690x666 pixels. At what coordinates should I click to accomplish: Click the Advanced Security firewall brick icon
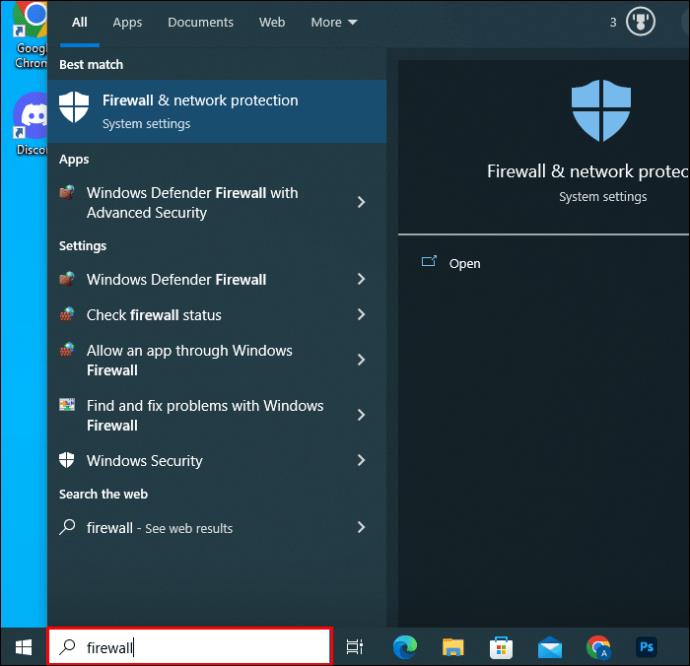click(67, 192)
